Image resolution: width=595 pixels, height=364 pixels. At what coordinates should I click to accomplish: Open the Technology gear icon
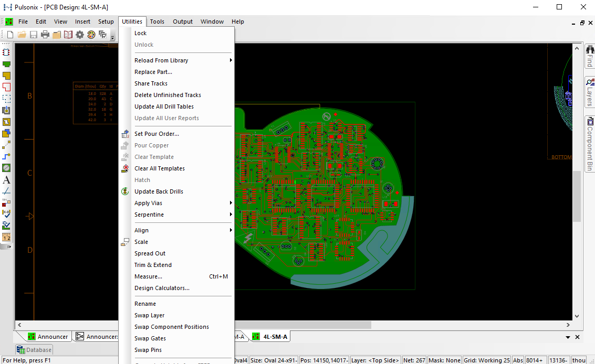pos(80,35)
